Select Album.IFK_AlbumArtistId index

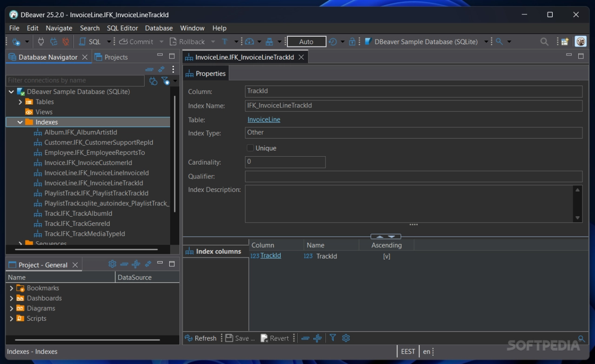[x=80, y=132]
